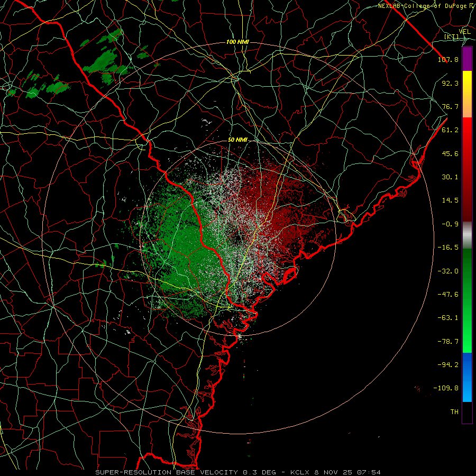This screenshot has height=476, width=476.
Task: Click the -16.5 velocity scale value
Action: (448, 248)
